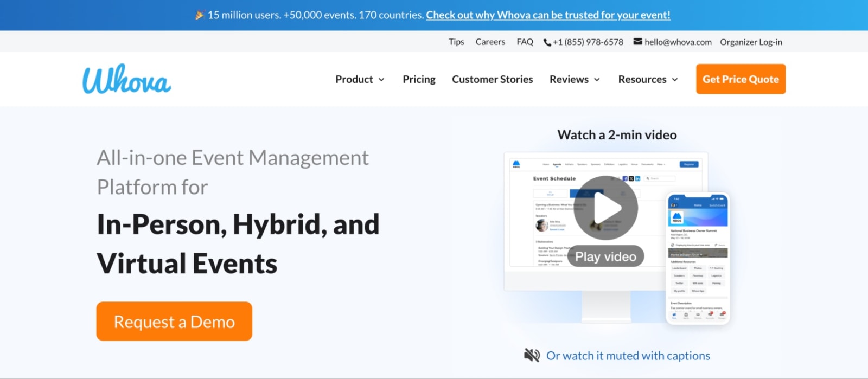Go to Customer Stories

pos(493,79)
